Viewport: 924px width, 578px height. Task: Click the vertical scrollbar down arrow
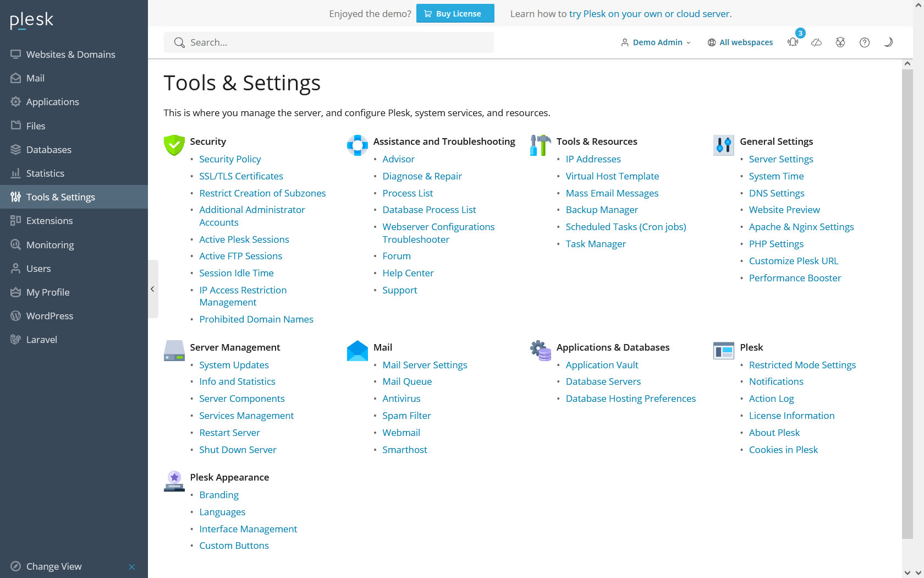click(x=907, y=572)
